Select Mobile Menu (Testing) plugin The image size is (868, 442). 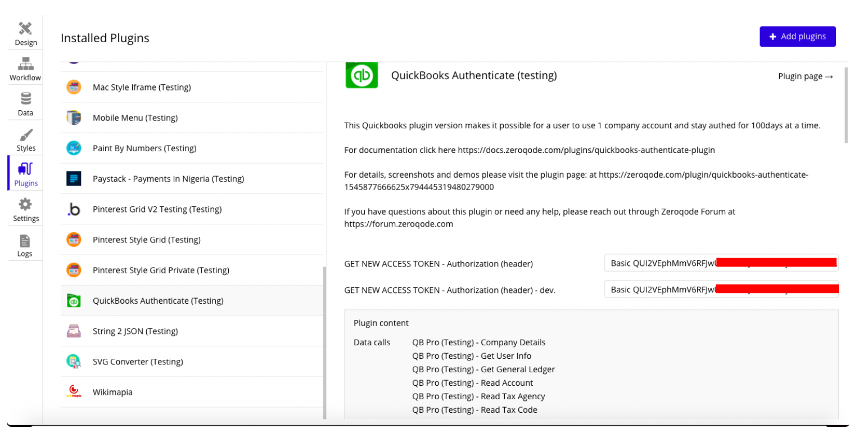[x=135, y=118]
